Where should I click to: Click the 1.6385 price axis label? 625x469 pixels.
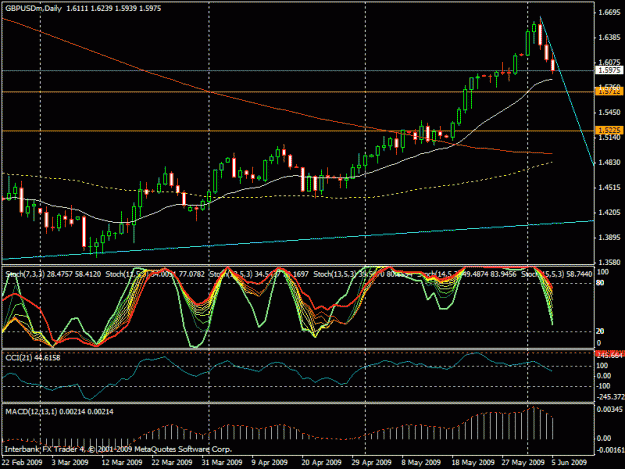(609, 37)
